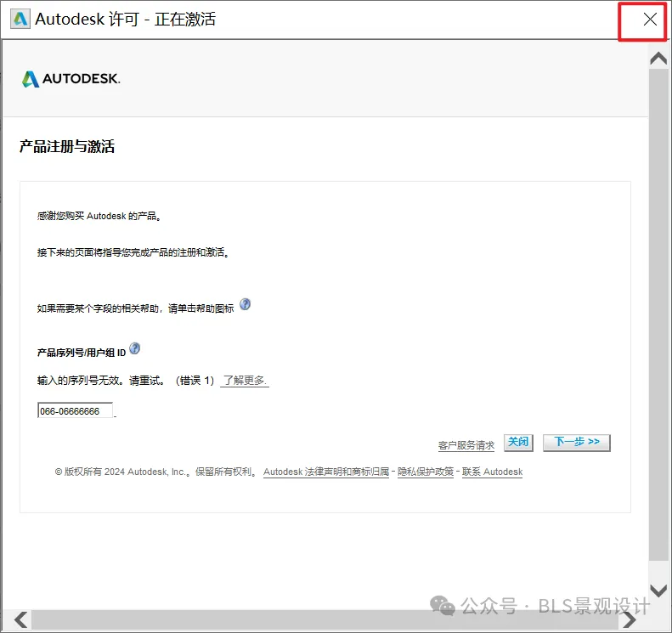Focus the serial number field 066-06666666
The height and width of the screenshot is (633, 672).
pos(76,410)
